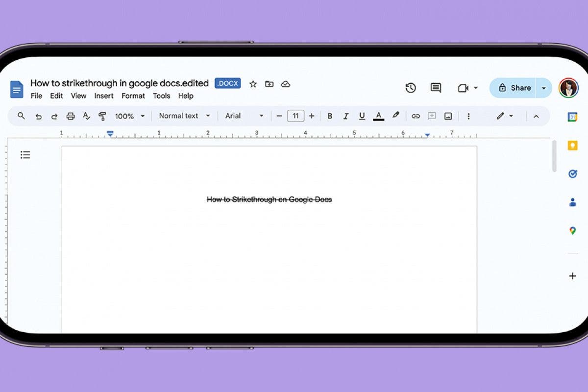Select the paint format roller
The image size is (588, 392).
click(102, 116)
